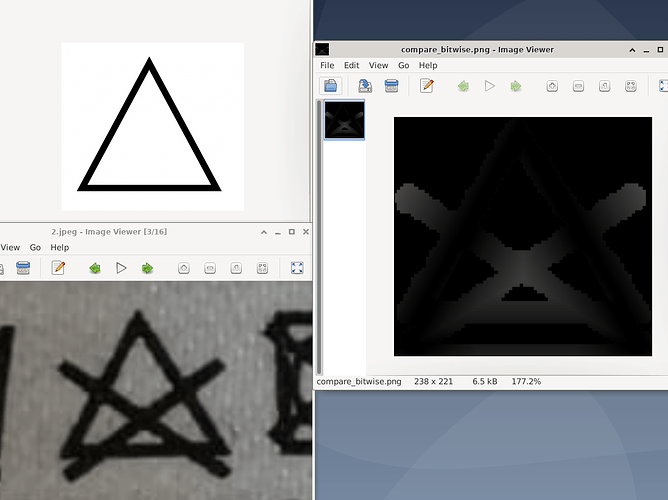Click compare_bitwise.png - Image Viewer window title
Screen dimensions: 668x500
pos(477,50)
